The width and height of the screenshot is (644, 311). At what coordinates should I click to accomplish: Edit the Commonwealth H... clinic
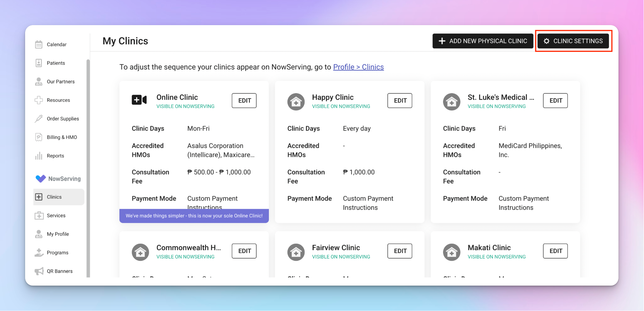[x=244, y=251]
